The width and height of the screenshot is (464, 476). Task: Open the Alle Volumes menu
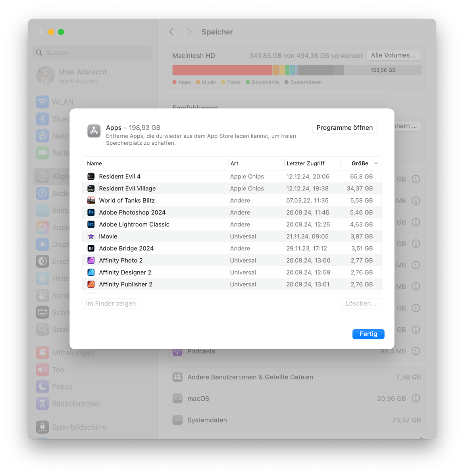[394, 56]
